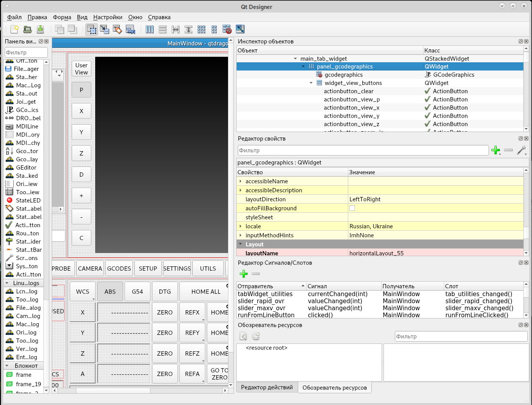This screenshot has height=405, width=532.
Task: Collapse the Linu...logs widget category
Action: pos(7,283)
